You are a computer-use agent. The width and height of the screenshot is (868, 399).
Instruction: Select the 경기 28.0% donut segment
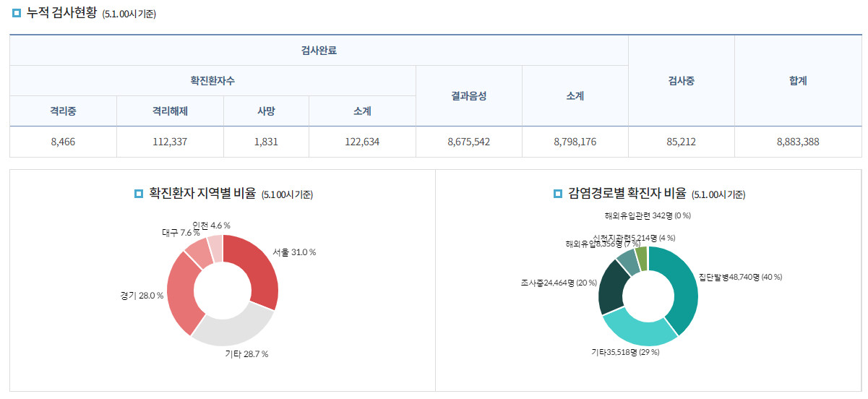pos(181,293)
